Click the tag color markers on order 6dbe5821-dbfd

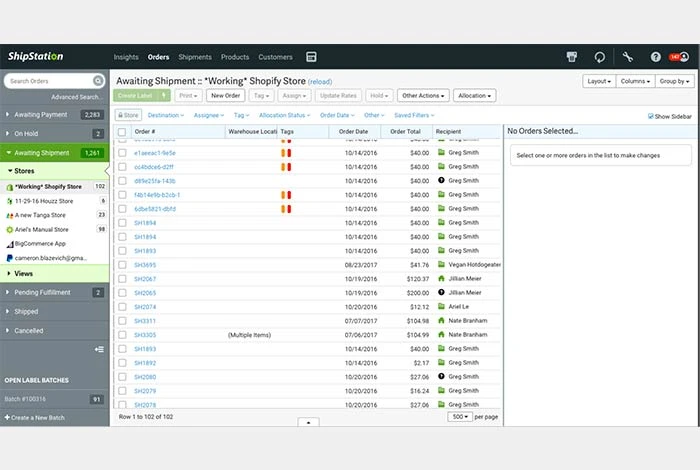coord(286,208)
